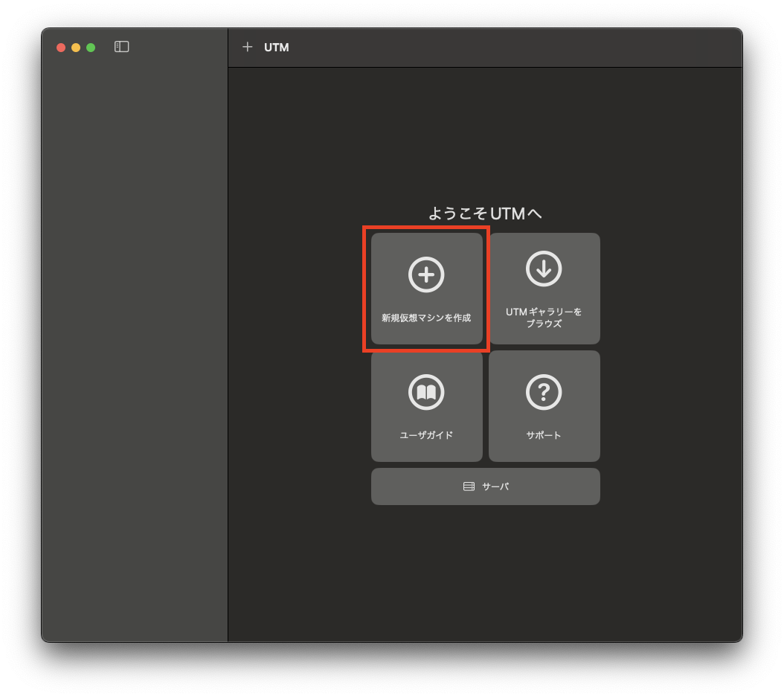Click the green full-screen window button
The height and width of the screenshot is (697, 784).
tap(91, 48)
